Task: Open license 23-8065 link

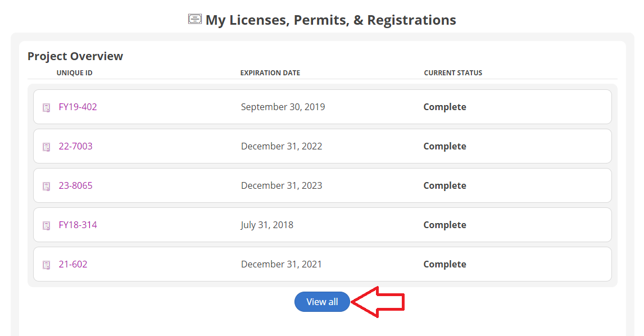Action: click(75, 185)
